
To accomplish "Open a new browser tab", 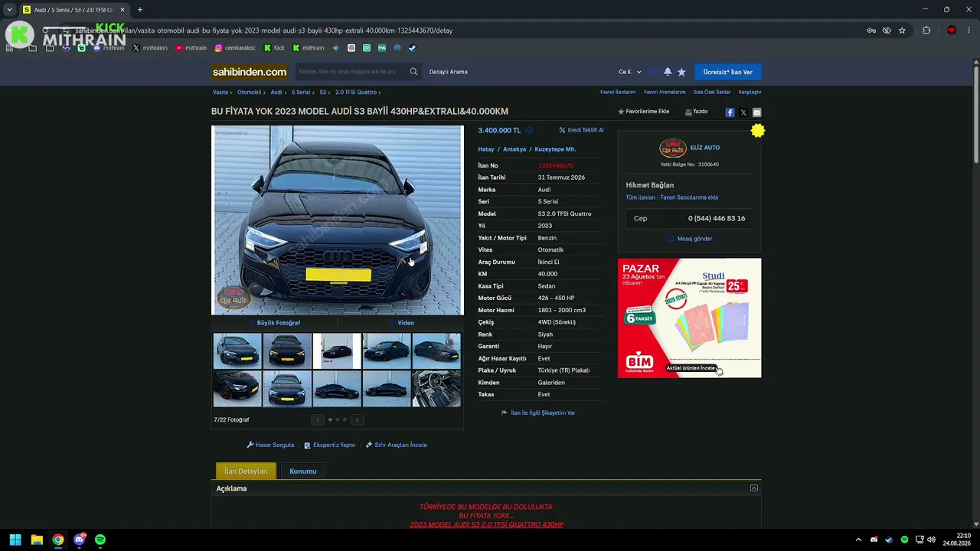I will (x=140, y=10).
